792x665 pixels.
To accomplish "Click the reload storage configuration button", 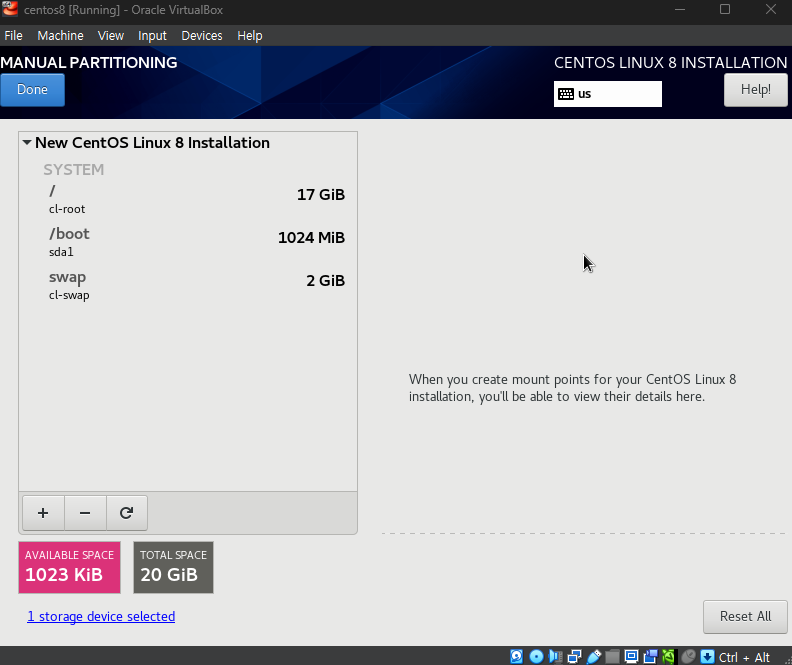I will (x=126, y=513).
